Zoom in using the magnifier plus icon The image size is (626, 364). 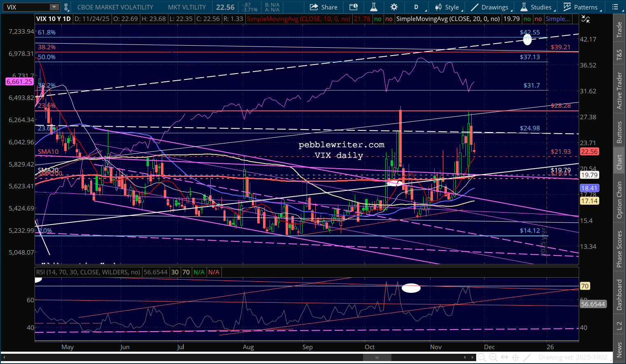pos(493,357)
